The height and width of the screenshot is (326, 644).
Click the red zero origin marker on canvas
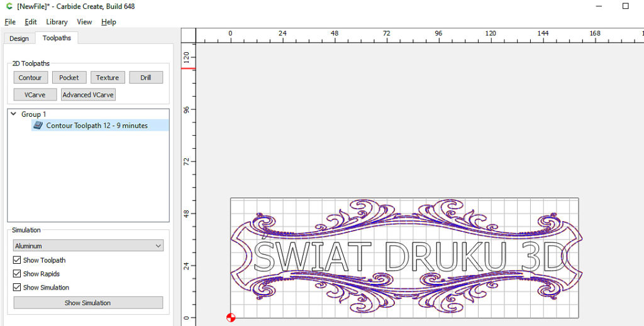click(231, 317)
